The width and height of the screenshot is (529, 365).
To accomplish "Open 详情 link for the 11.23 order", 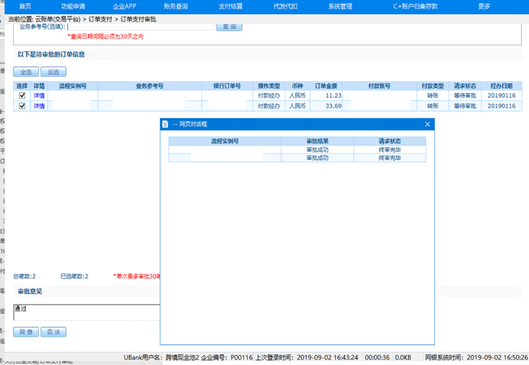I will tap(39, 95).
